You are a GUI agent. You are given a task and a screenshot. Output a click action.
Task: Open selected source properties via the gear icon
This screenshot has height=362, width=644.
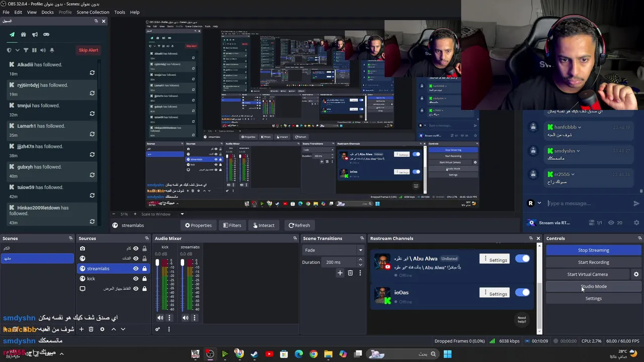coord(102,329)
